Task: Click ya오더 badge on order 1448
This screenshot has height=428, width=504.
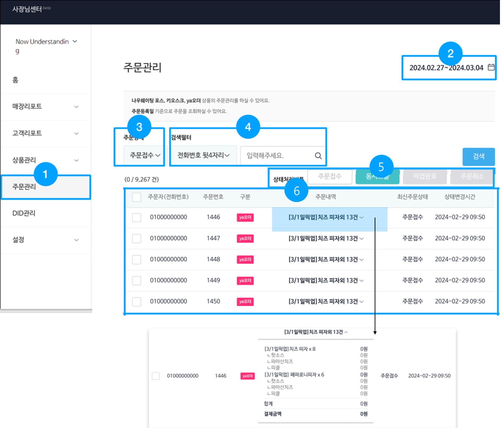Action: 245,259
